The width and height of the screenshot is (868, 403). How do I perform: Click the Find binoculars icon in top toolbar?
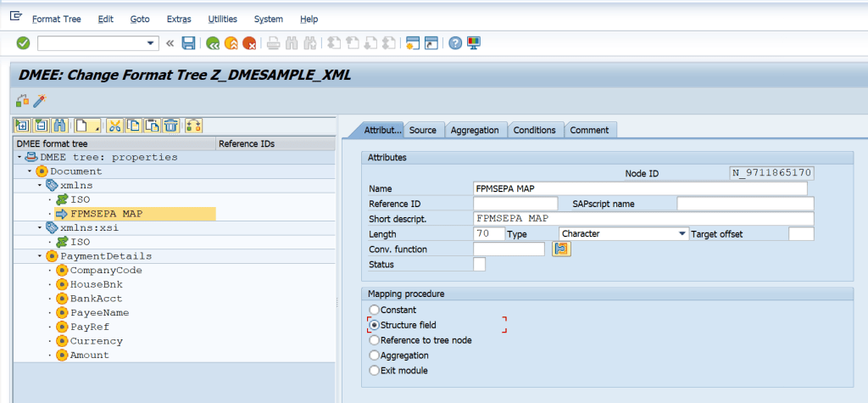292,43
